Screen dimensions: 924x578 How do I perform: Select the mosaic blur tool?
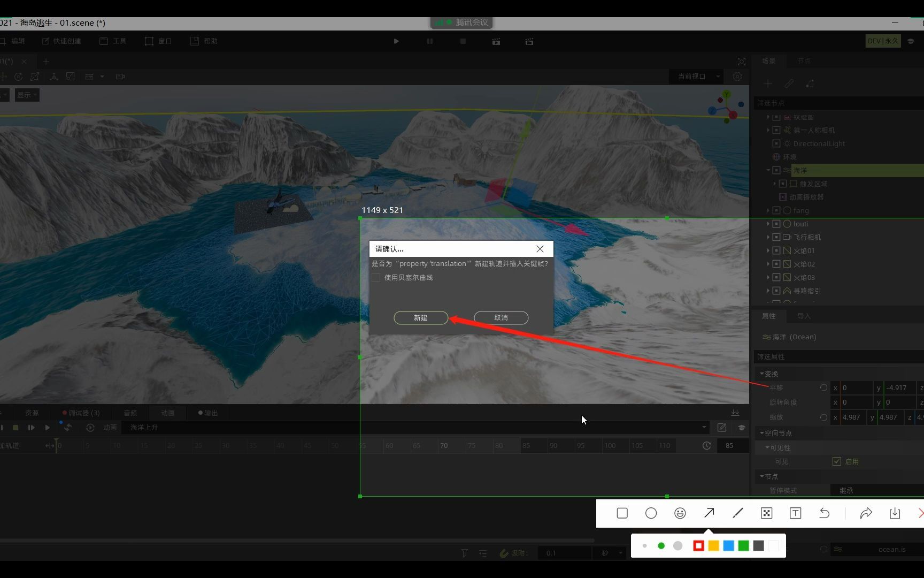click(x=766, y=513)
